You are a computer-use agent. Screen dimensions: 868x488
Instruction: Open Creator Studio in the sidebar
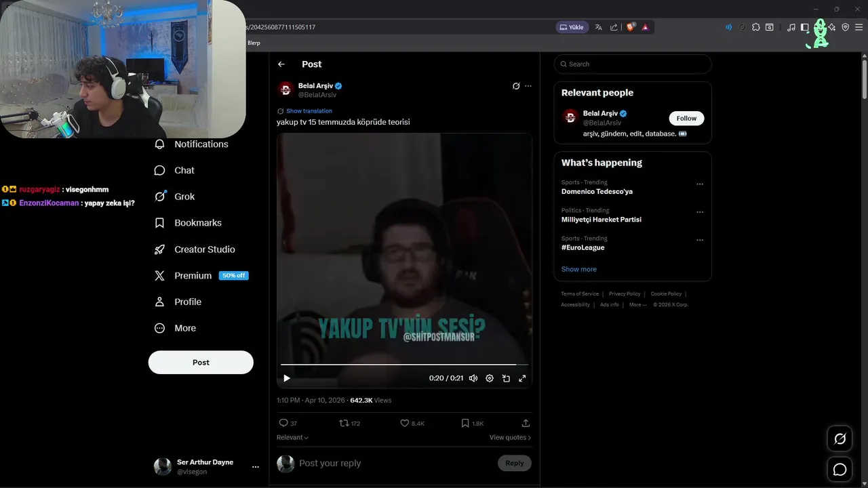[195, 249]
